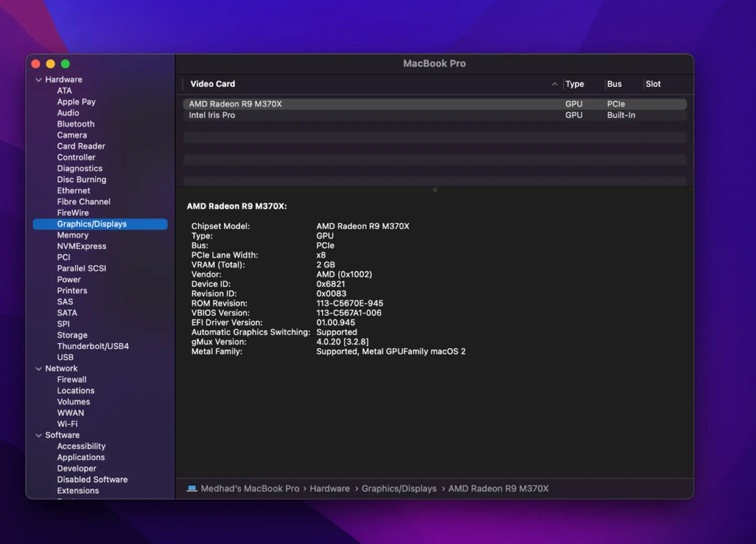Open the Thunderbolt/USB4 section
Screen dimensions: 756x544
(93, 346)
